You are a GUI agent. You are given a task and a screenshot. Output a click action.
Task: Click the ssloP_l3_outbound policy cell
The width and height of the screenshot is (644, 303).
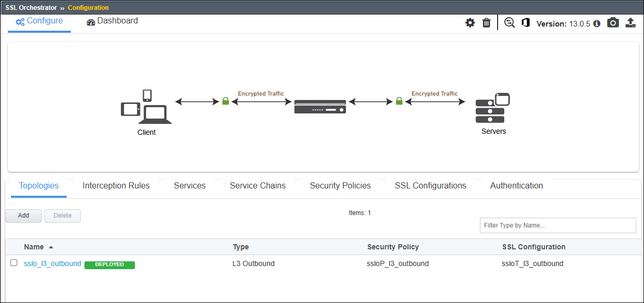coord(398,264)
